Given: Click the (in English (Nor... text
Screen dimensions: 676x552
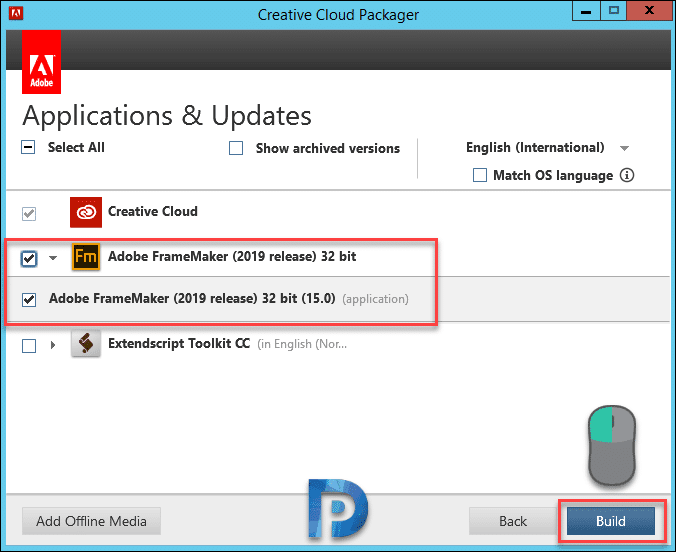Looking at the screenshot, I should (302, 344).
